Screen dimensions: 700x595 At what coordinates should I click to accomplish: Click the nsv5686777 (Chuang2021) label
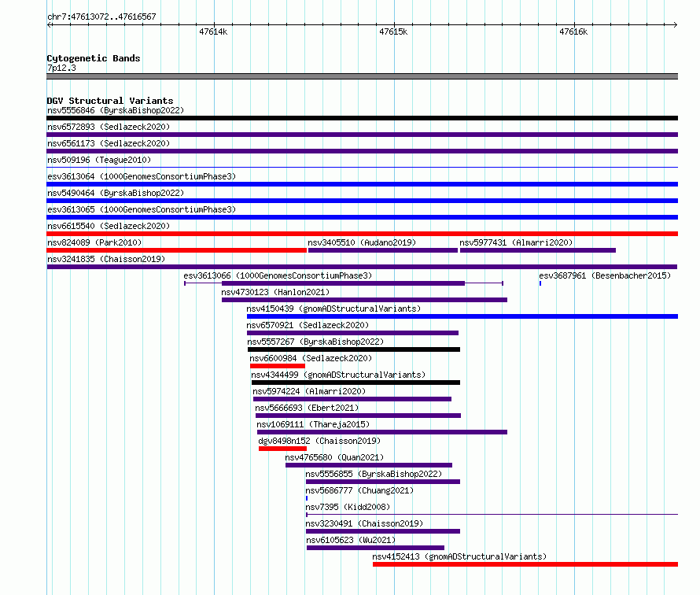pyautogui.click(x=359, y=490)
